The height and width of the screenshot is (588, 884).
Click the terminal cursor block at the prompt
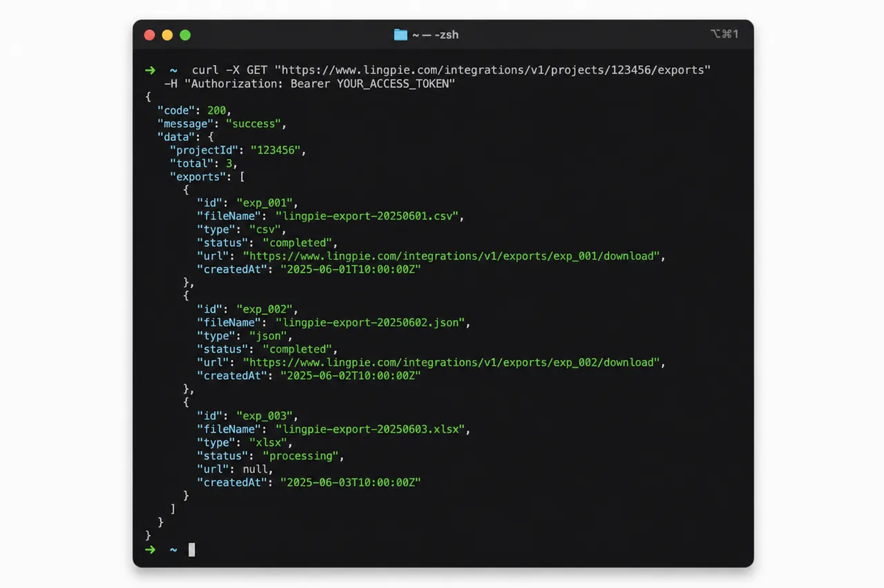tap(192, 549)
